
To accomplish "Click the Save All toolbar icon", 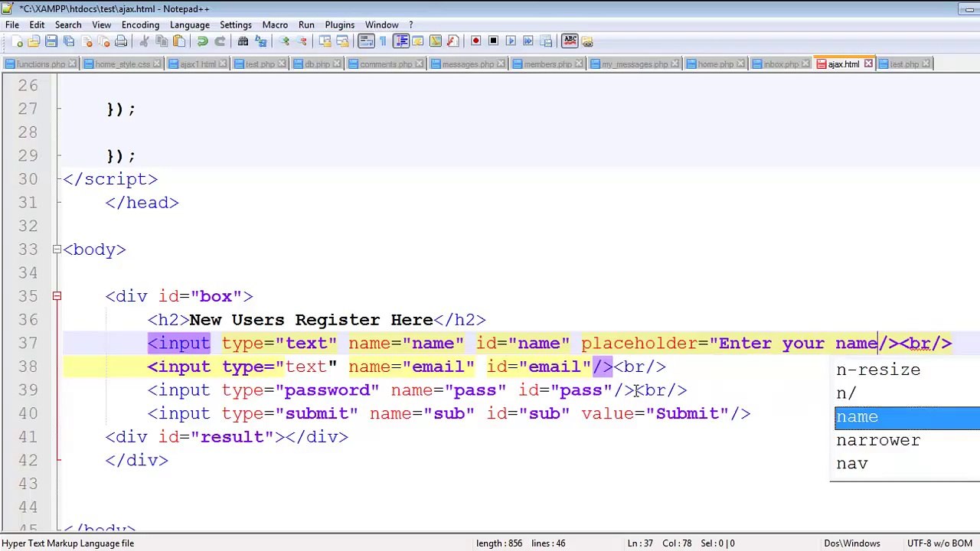I will coord(69,41).
